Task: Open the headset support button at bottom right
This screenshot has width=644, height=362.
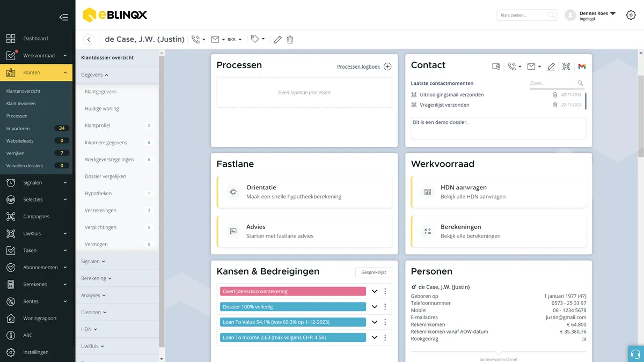Action: [x=636, y=354]
